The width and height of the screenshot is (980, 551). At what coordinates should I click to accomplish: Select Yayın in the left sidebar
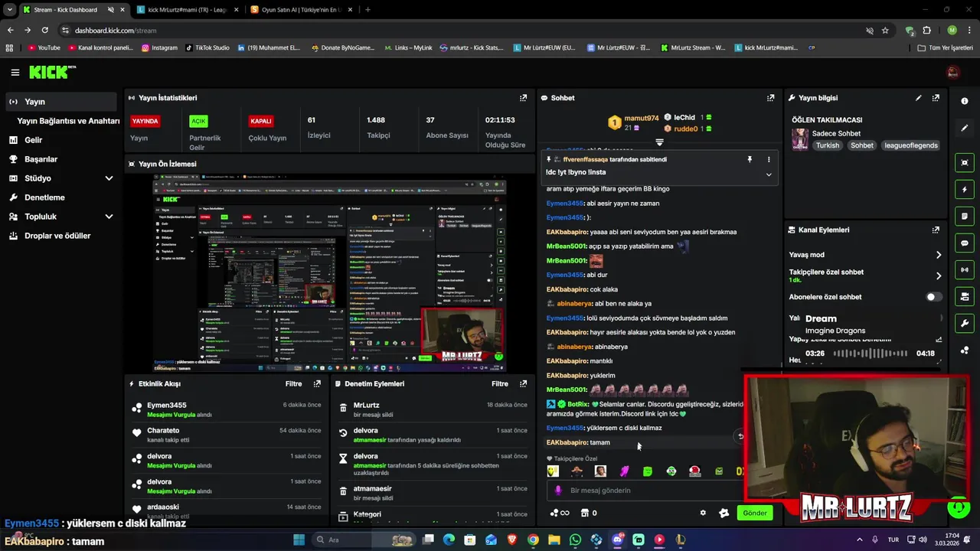click(61, 102)
